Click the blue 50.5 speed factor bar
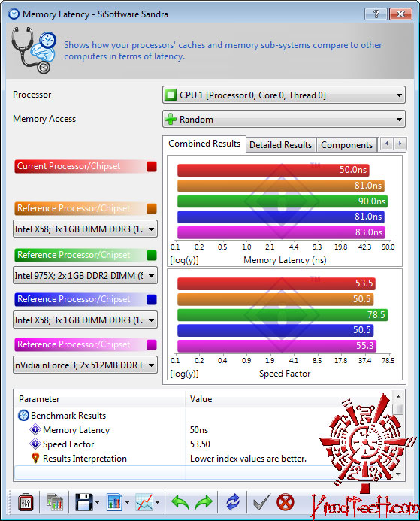Screen dimensions: 420x521 [x=276, y=330]
